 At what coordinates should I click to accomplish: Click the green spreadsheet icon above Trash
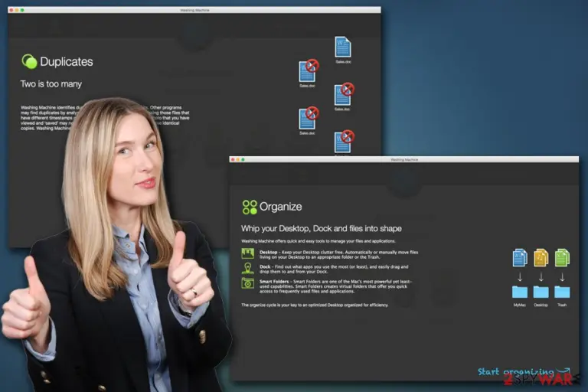tap(562, 257)
